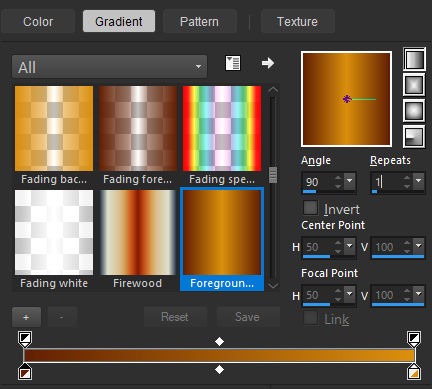Click the gradient list scrollbar thumb
Viewport: 432px width, 389px height.
tap(273, 175)
